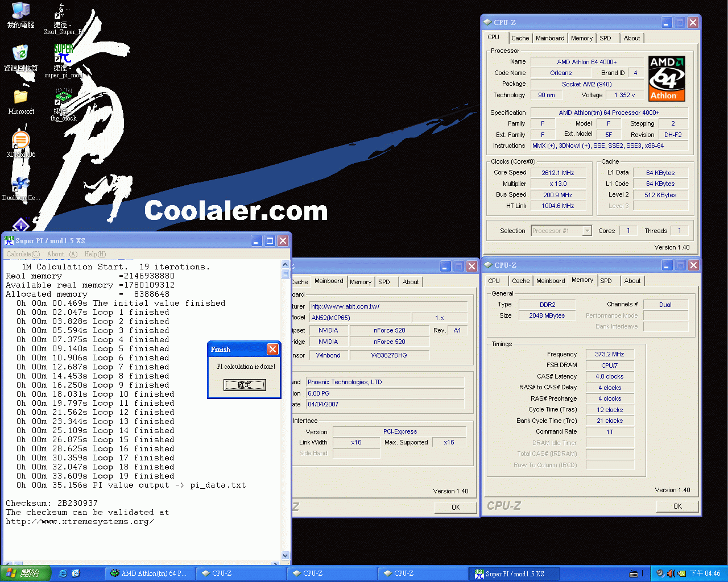The image size is (728, 582).
Task: Switch to AMD Athlon taskbar window
Action: point(150,573)
